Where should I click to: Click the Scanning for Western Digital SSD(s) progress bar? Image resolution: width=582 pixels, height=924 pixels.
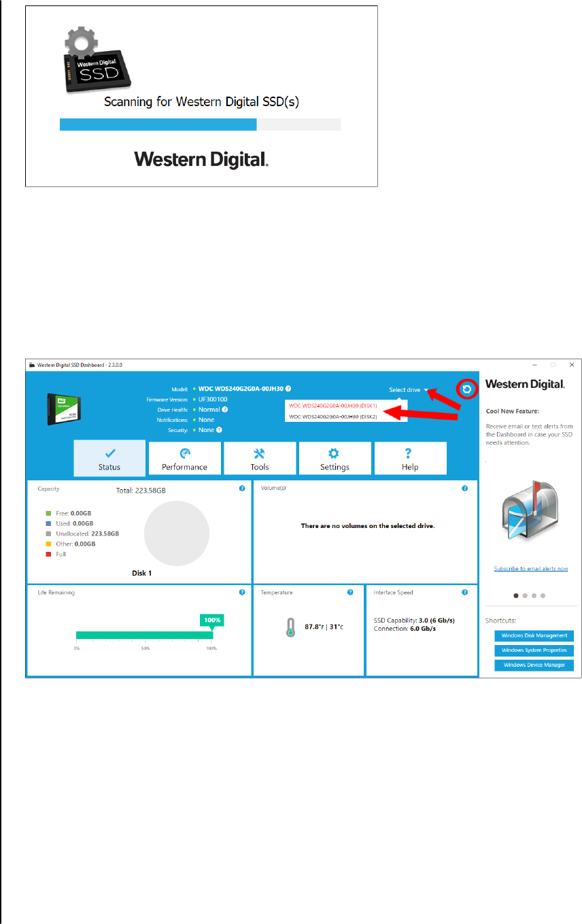coord(200,125)
